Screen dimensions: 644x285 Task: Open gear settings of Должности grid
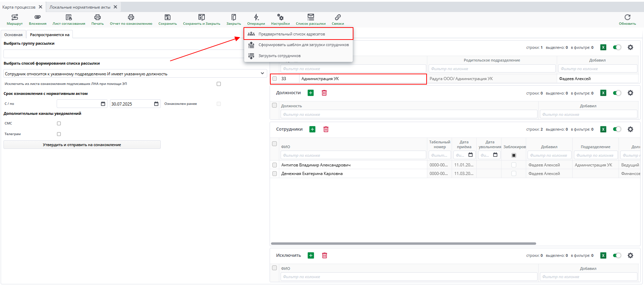coord(630,93)
